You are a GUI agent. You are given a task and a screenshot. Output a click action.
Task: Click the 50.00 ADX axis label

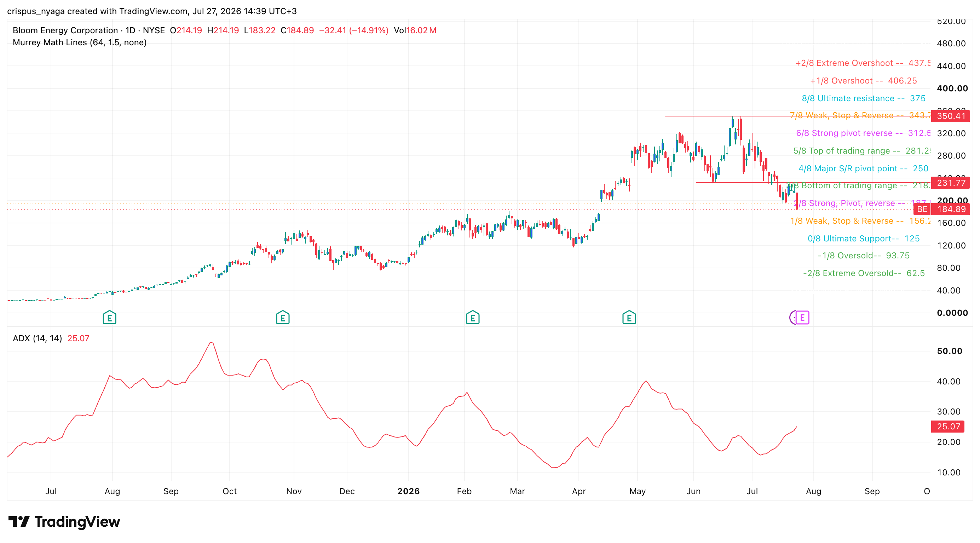pos(949,351)
